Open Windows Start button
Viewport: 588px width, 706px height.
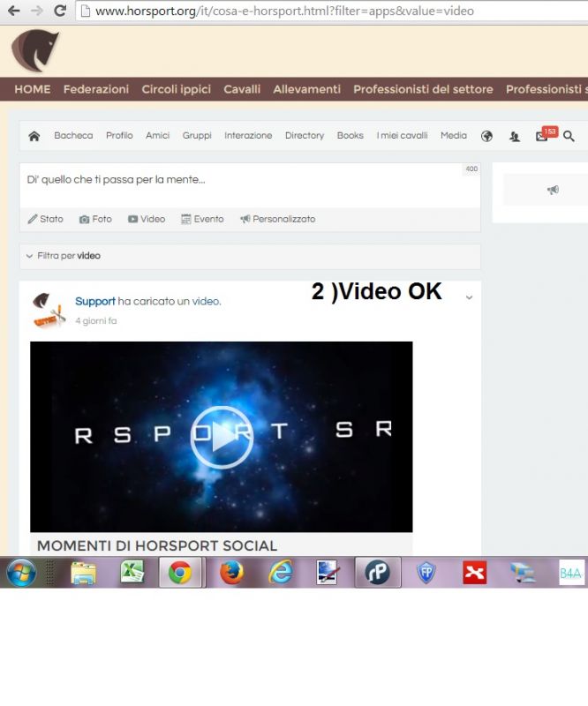(20, 572)
